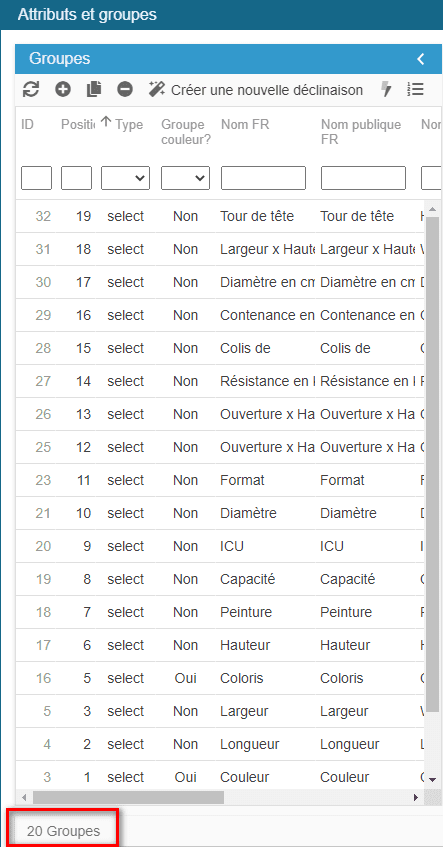Select the Coloris group row

(220, 678)
